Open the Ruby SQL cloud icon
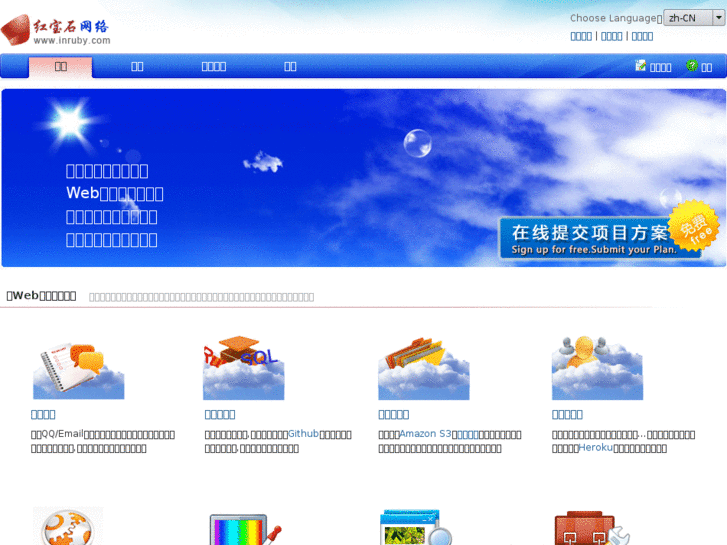 tap(243, 368)
